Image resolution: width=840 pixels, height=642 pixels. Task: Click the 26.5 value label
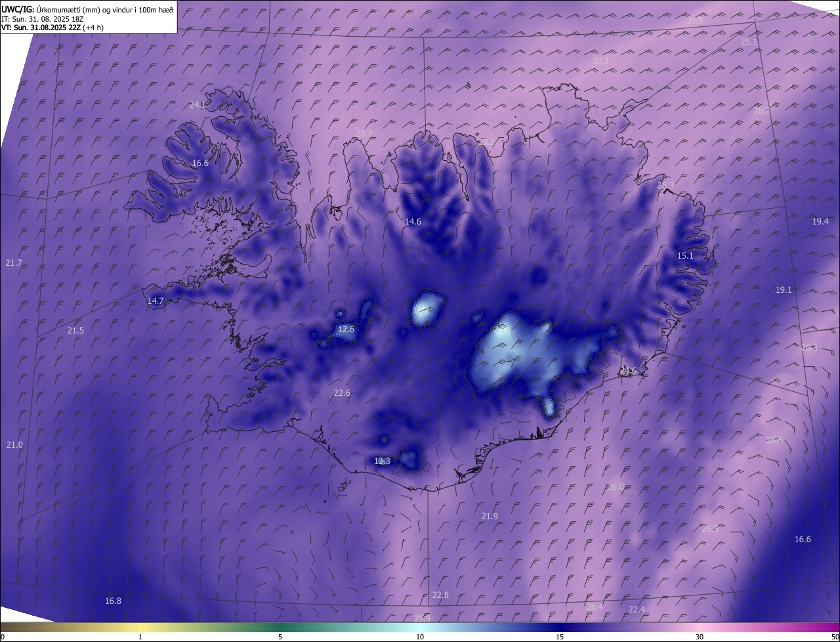[710, 529]
